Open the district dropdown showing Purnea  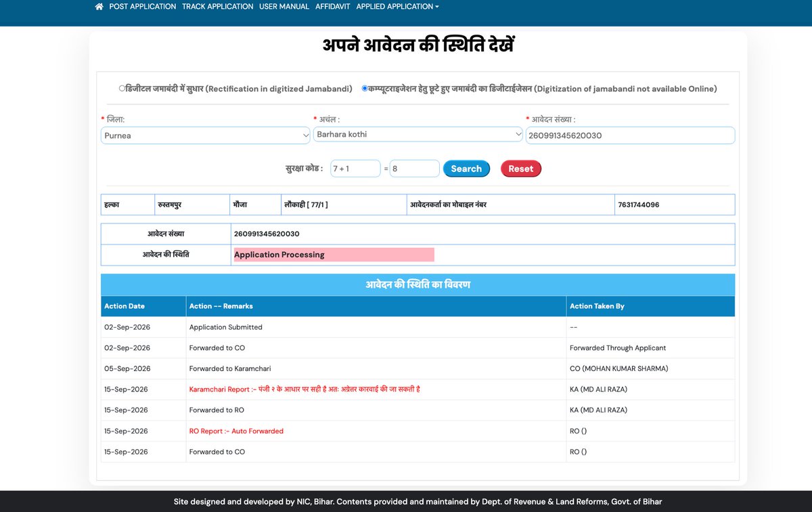tap(206, 135)
